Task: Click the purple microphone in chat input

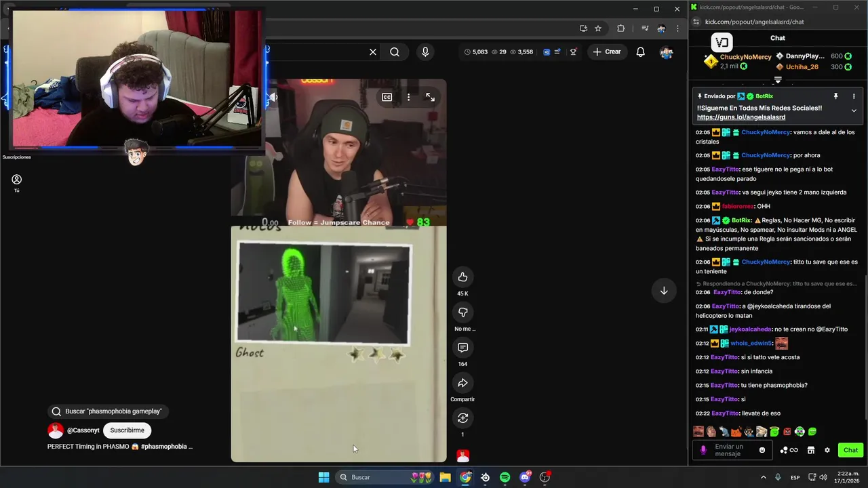Action: pyautogui.click(x=703, y=450)
